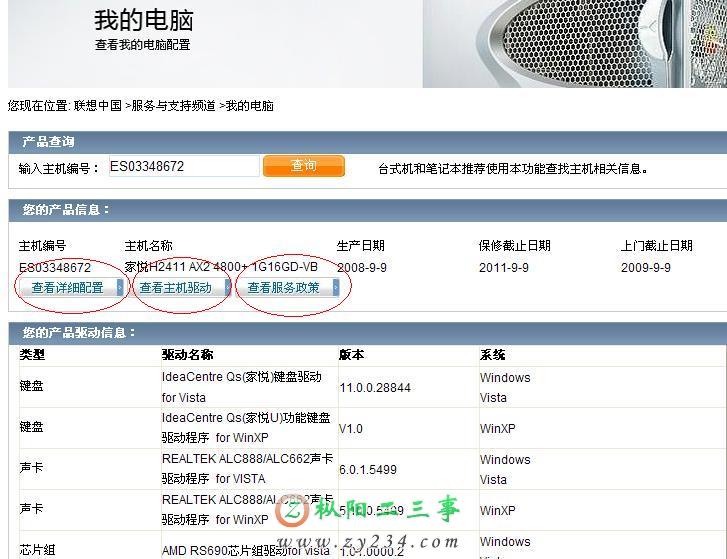727x559 pixels.
Task: Click AMD RS690芯片组驱动 for vista entry
Action: click(246, 551)
